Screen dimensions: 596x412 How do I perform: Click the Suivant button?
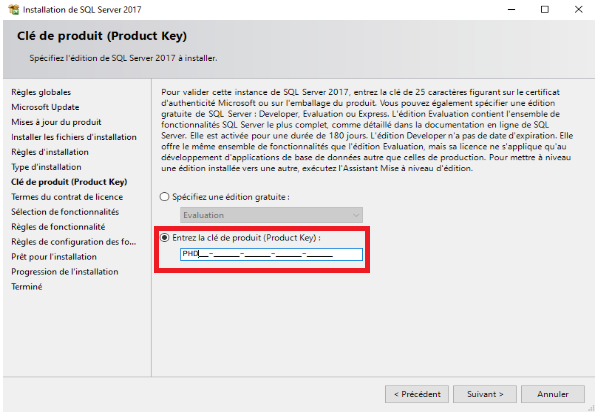(485, 394)
